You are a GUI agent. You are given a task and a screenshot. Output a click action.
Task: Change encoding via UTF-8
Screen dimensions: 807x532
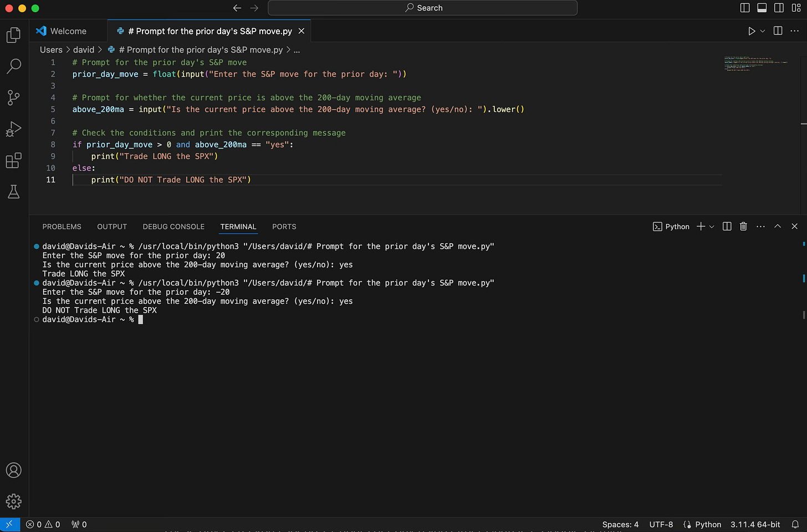[x=661, y=524]
